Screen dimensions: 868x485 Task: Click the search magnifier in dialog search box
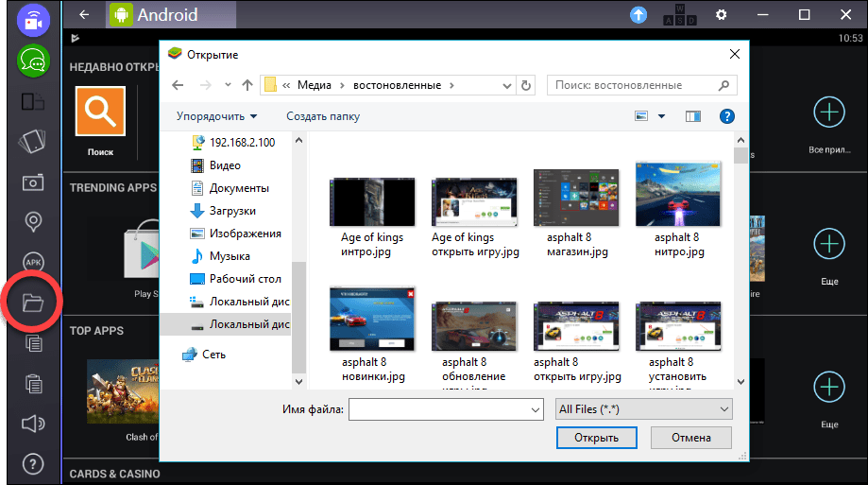(x=723, y=85)
